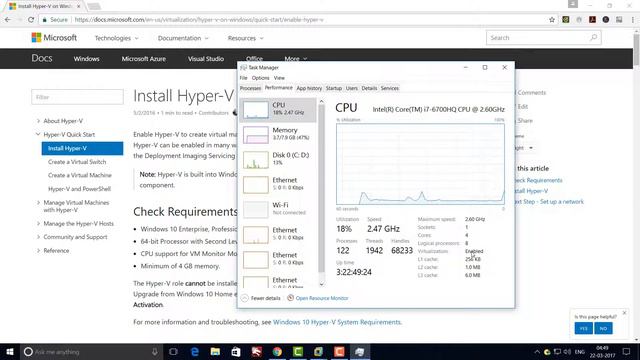Image resolution: width=640 pixels, height=360 pixels.
Task: Click the Adobe Acrobat extension icon
Action: [592, 20]
